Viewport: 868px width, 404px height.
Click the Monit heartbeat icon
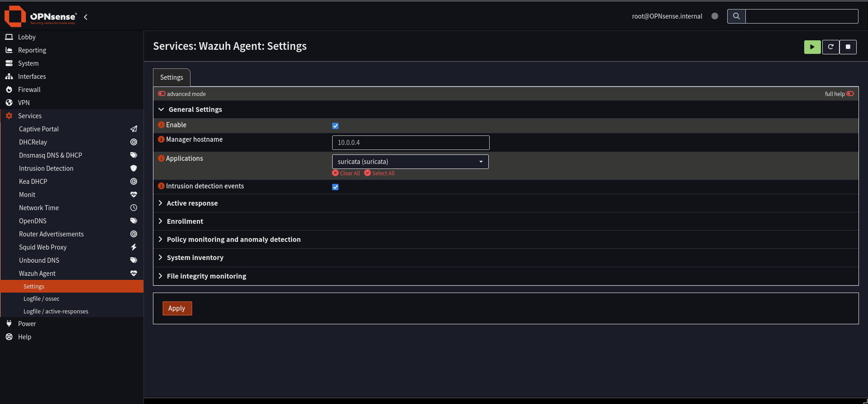click(134, 195)
